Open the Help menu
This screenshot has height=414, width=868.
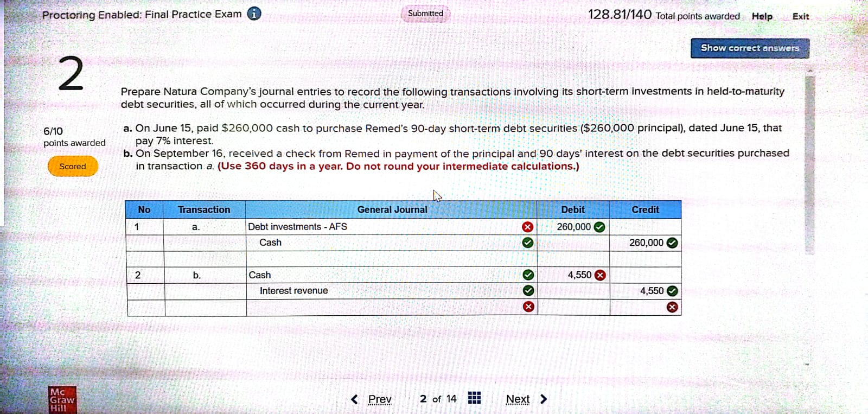pyautogui.click(x=762, y=16)
